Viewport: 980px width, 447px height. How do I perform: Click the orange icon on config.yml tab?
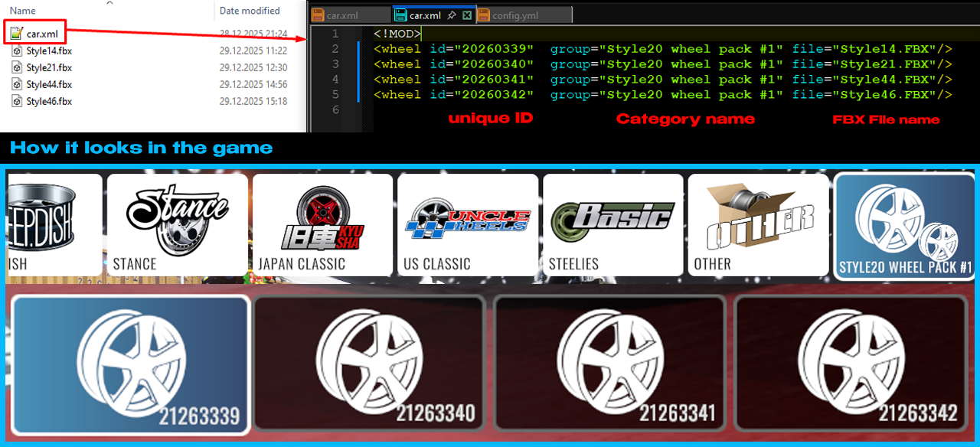pyautogui.click(x=483, y=15)
